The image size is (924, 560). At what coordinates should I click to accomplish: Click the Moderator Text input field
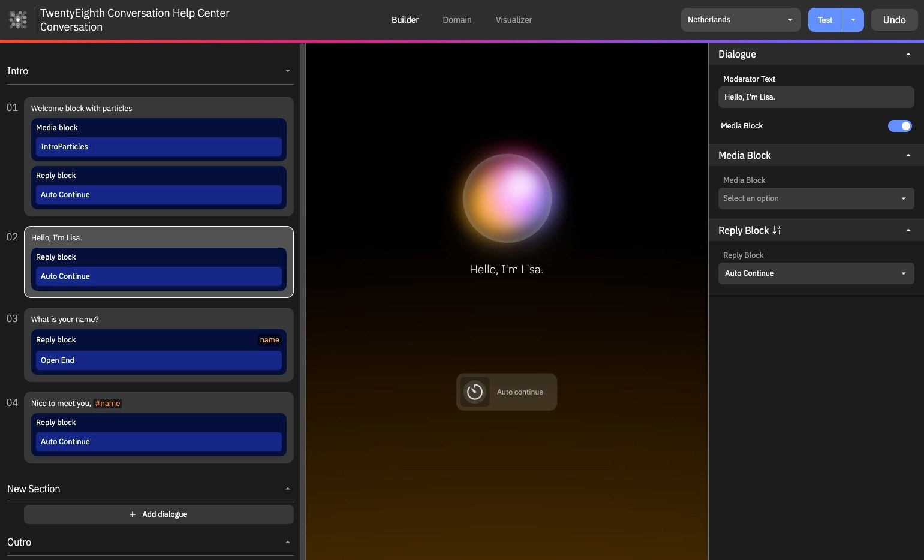(x=816, y=97)
